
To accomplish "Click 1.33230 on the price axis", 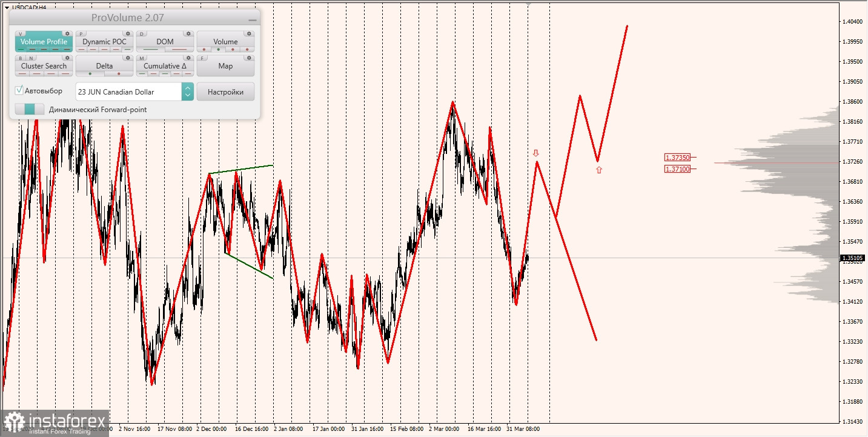I will pyautogui.click(x=852, y=341).
